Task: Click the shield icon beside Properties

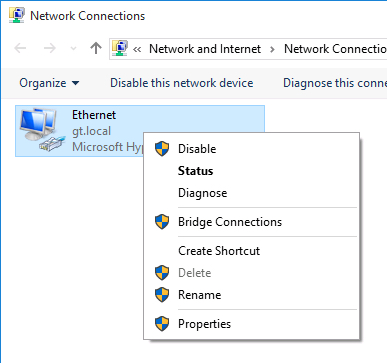Action: point(162,324)
